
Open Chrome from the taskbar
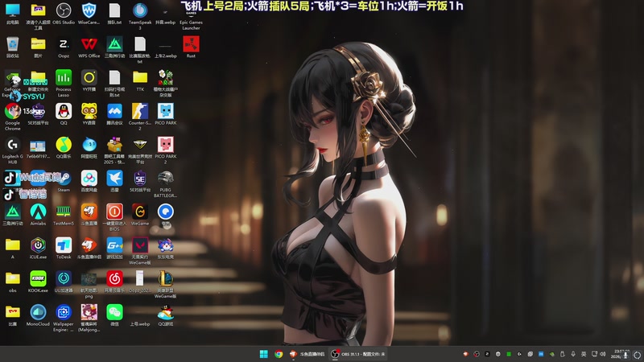click(279, 354)
